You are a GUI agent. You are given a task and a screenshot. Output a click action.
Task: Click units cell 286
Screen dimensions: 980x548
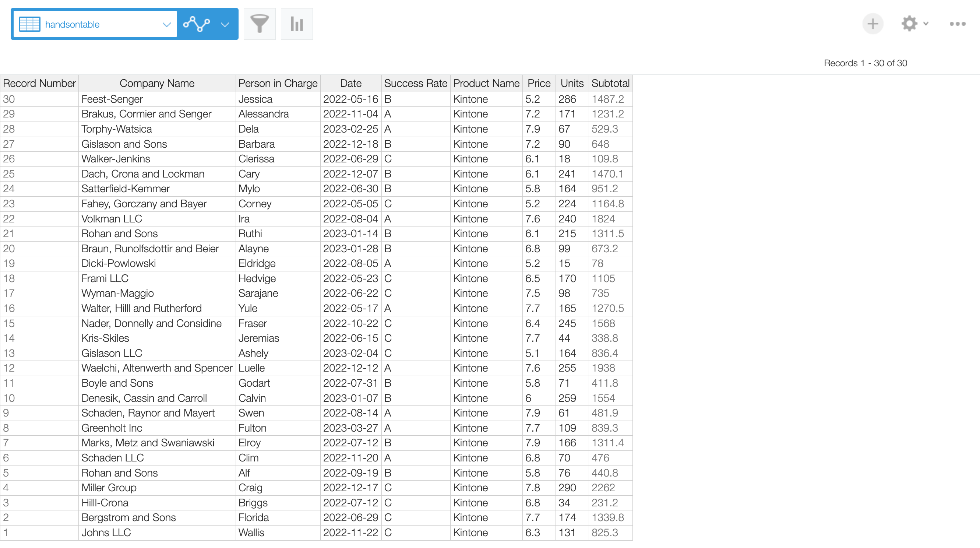(572, 99)
